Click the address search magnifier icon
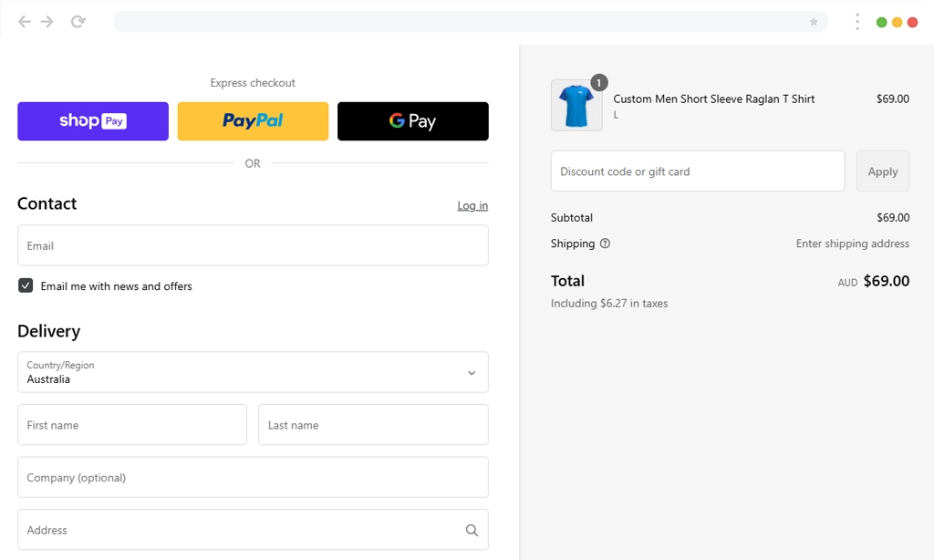Screen dimensions: 934x560 pos(472,530)
